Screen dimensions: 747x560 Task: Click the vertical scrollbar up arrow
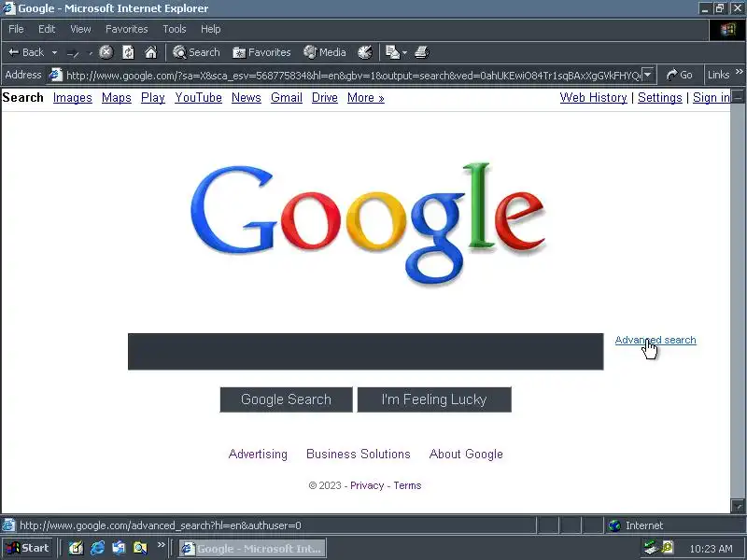(x=738, y=97)
